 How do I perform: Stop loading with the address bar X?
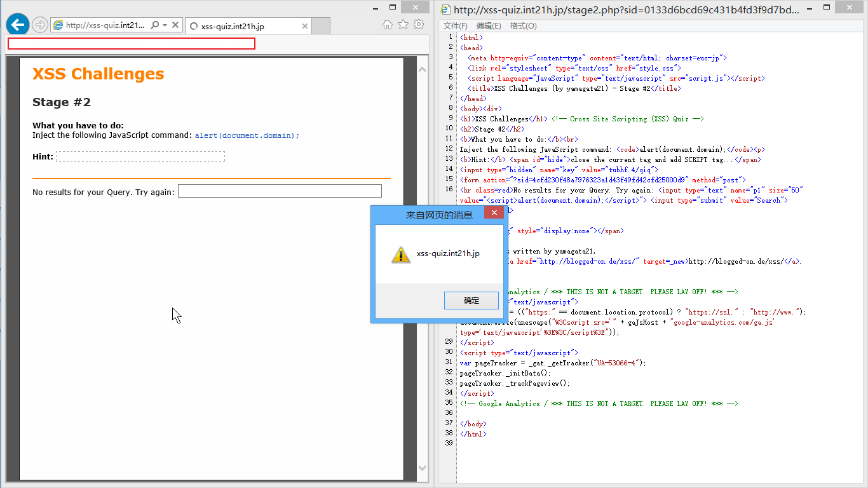(x=175, y=25)
